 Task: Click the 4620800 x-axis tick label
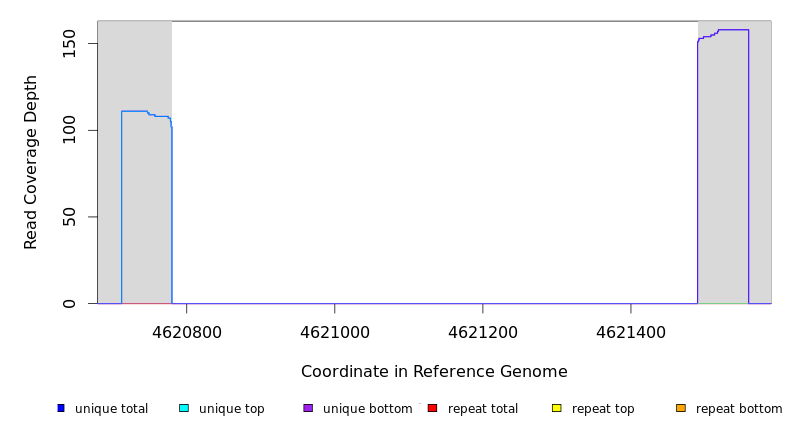pos(186,331)
